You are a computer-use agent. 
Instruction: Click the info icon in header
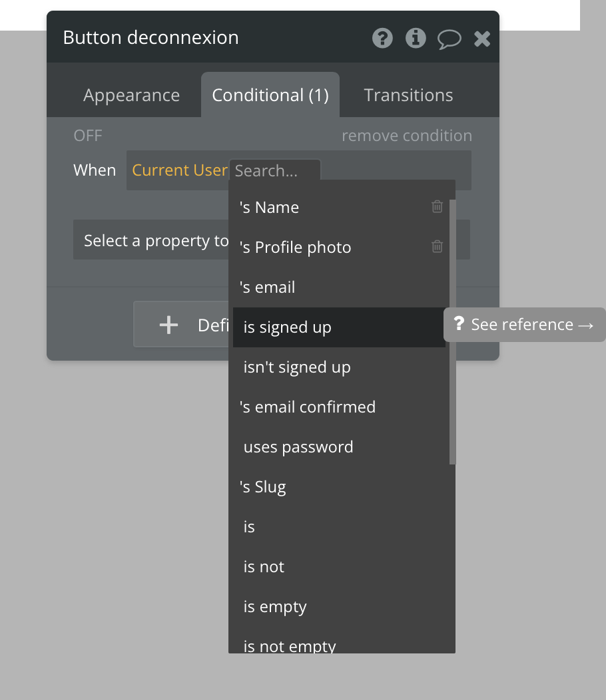[x=416, y=39]
